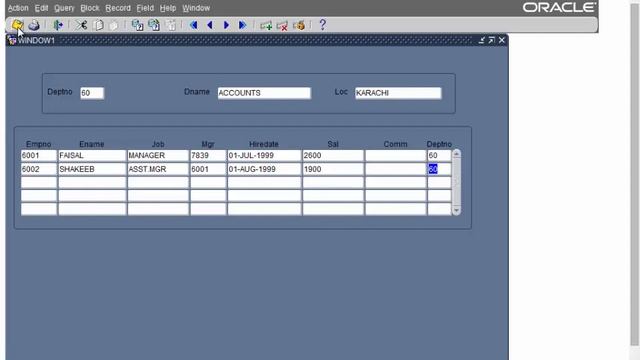The width and height of the screenshot is (640, 360).
Task: Go to previous record with single-left arrow
Action: (210, 25)
